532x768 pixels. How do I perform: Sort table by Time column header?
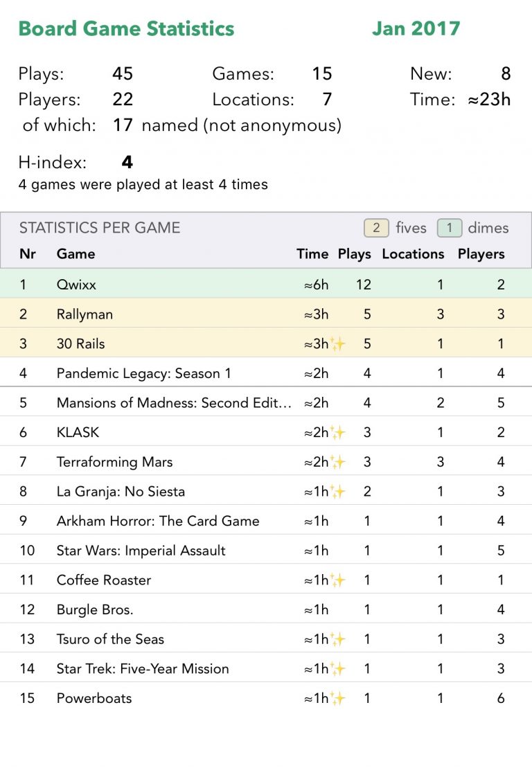(312, 254)
